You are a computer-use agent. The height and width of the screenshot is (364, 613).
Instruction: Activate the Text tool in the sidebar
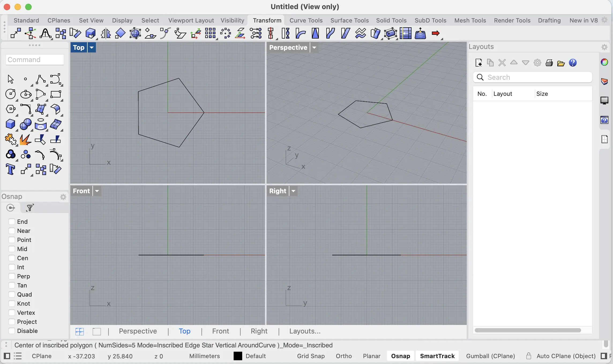click(x=10, y=169)
